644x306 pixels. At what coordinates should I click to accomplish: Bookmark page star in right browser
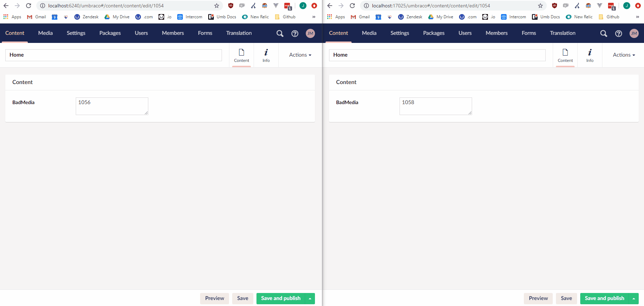(540, 6)
